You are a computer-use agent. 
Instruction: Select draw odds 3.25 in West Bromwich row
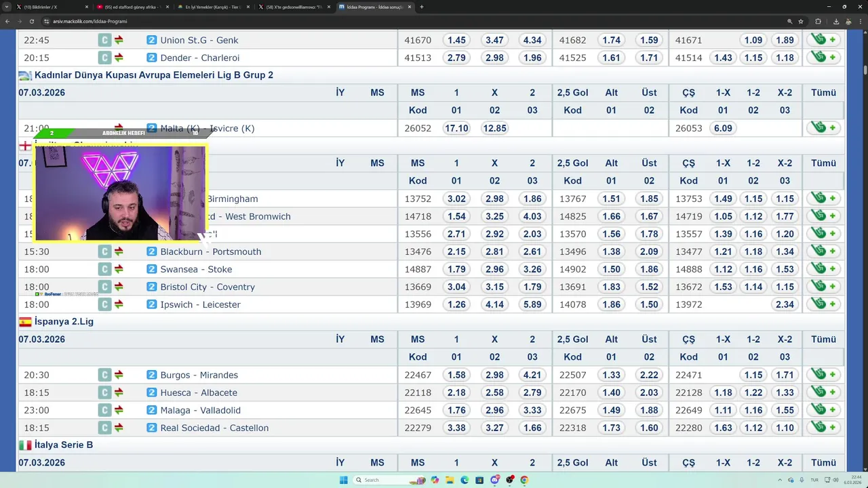[x=494, y=216]
